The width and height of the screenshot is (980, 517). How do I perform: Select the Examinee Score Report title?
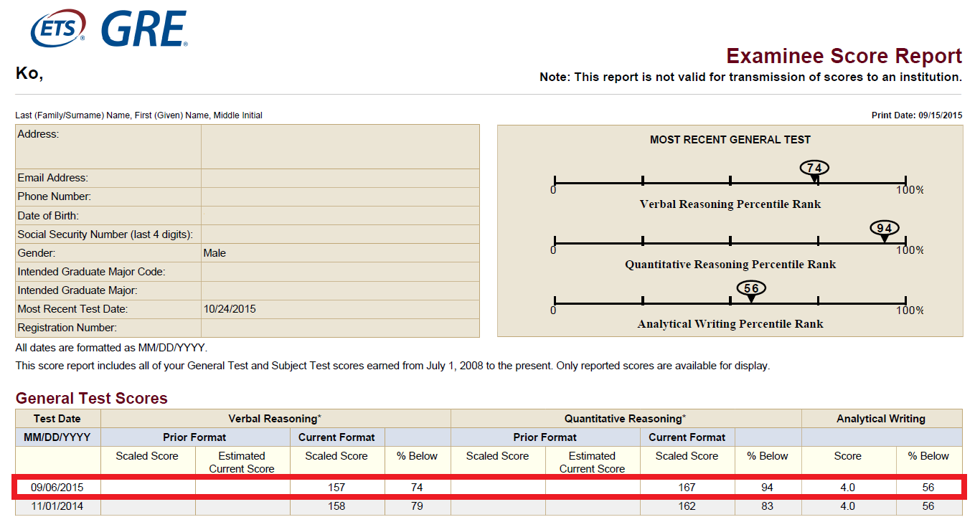click(x=844, y=56)
